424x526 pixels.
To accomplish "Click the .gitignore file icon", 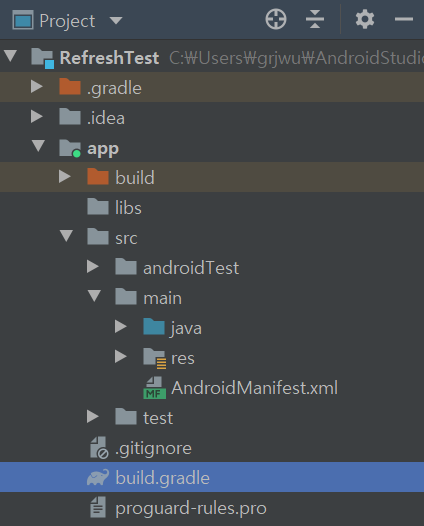I will pos(99,448).
